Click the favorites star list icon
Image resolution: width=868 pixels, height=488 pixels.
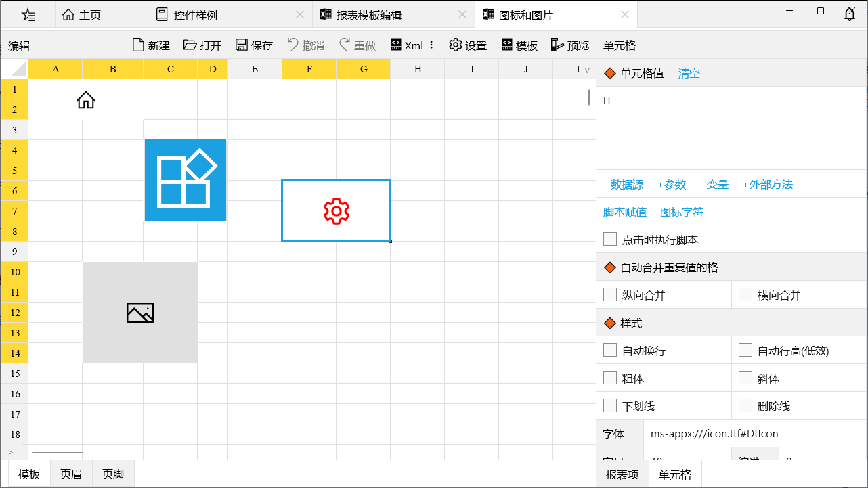pos(28,14)
